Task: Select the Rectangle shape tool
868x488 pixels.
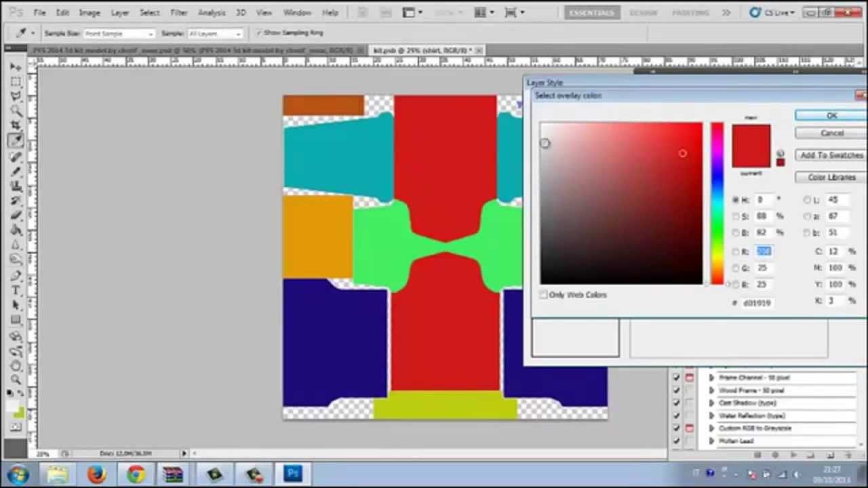Action: pyautogui.click(x=16, y=321)
